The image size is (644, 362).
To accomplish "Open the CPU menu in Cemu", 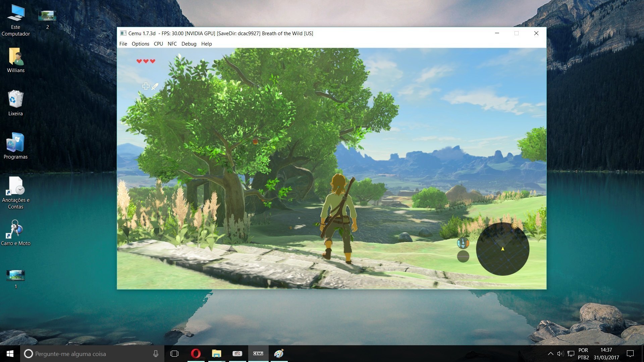I will 158,44.
